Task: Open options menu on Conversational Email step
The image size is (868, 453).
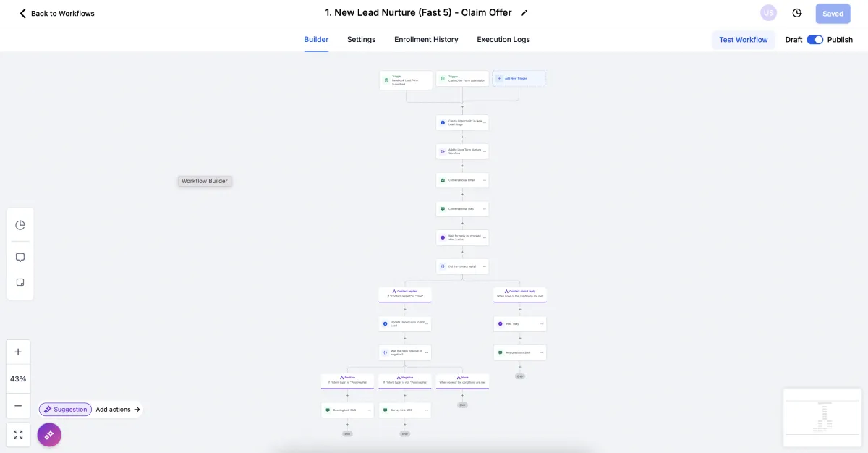Action: 485,180
